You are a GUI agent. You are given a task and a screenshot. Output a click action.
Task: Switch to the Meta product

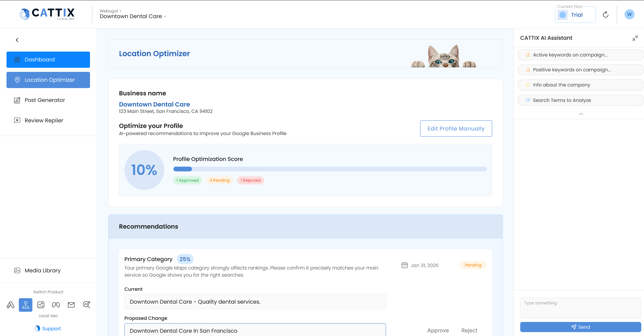[x=56, y=305]
